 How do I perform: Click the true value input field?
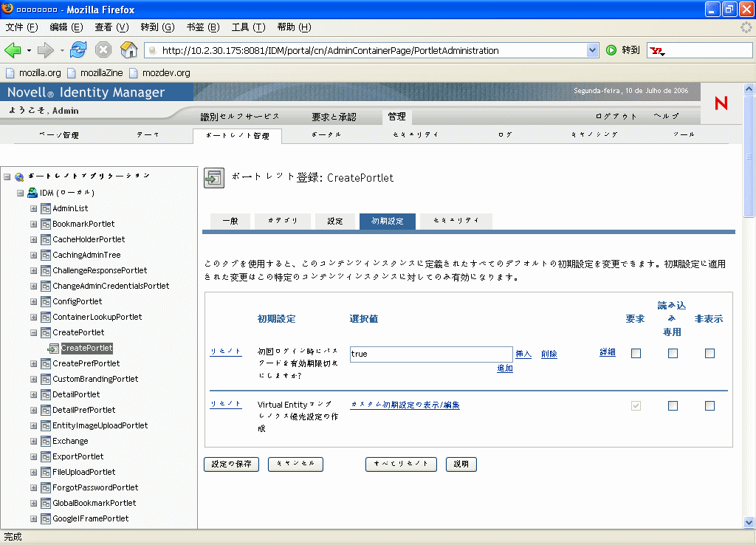431,354
